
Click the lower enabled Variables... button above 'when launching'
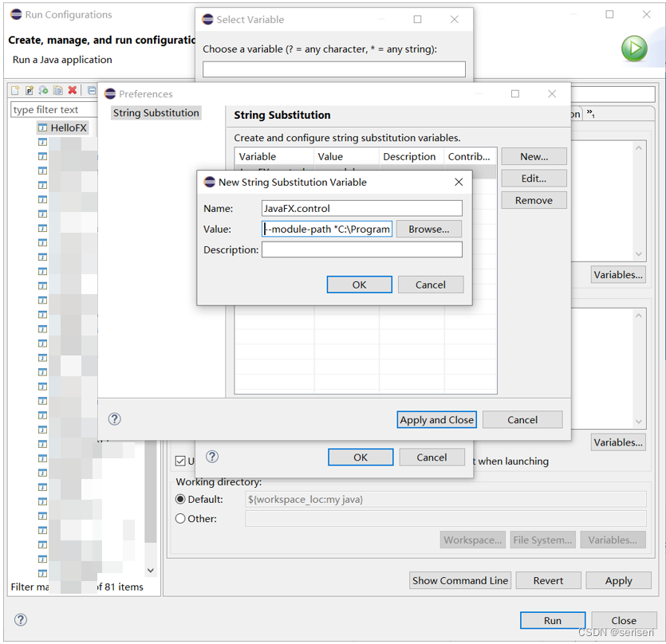618,442
